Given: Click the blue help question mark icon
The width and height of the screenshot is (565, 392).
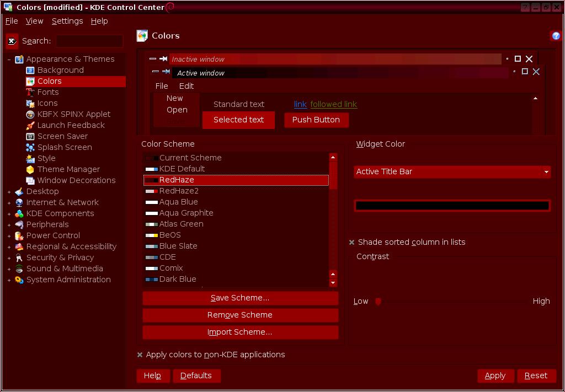Looking at the screenshot, I should pyautogui.click(x=556, y=36).
